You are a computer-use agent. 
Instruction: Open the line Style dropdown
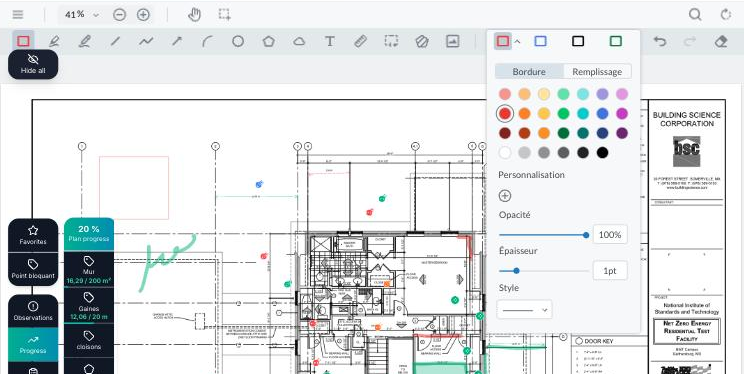(x=524, y=310)
